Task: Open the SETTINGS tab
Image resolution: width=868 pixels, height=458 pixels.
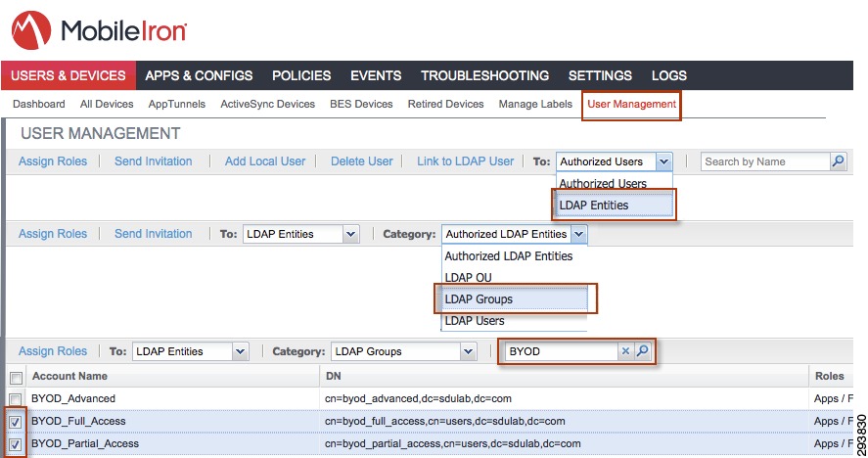Action: pyautogui.click(x=600, y=75)
